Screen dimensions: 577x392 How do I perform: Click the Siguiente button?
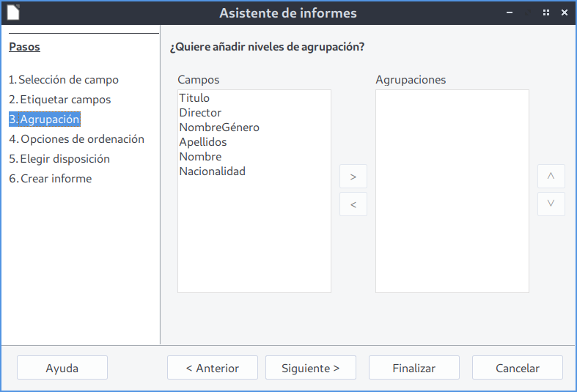click(x=310, y=369)
